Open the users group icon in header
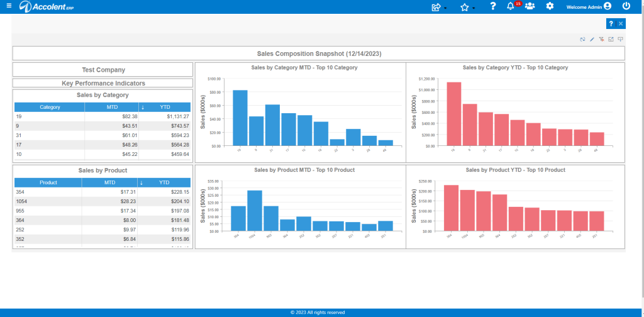Image resolution: width=644 pixels, height=317 pixels. coord(530,6)
